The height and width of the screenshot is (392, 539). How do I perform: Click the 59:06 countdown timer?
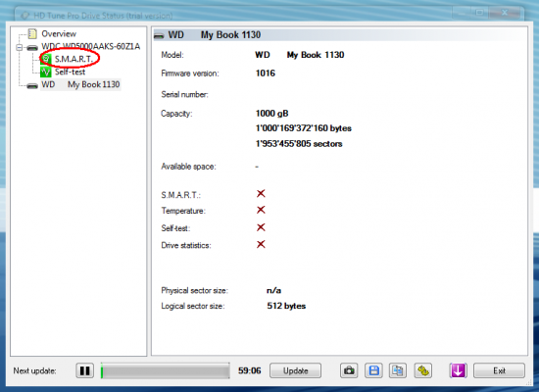(250, 370)
